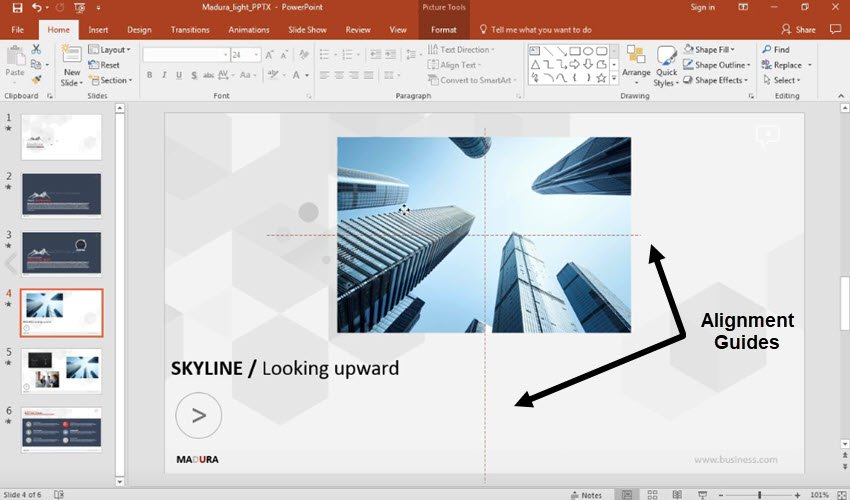Open the slide Layout dropdown

pyautogui.click(x=108, y=49)
